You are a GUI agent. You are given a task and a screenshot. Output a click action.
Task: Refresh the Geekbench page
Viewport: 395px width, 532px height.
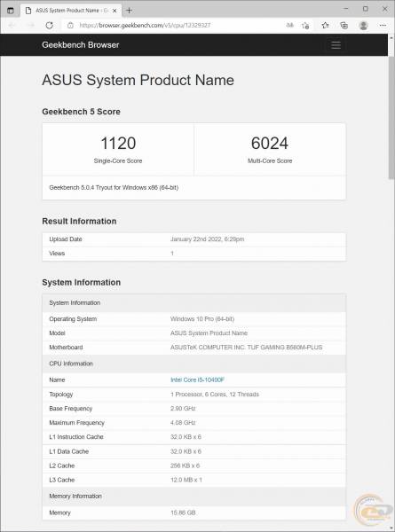pyautogui.click(x=50, y=26)
